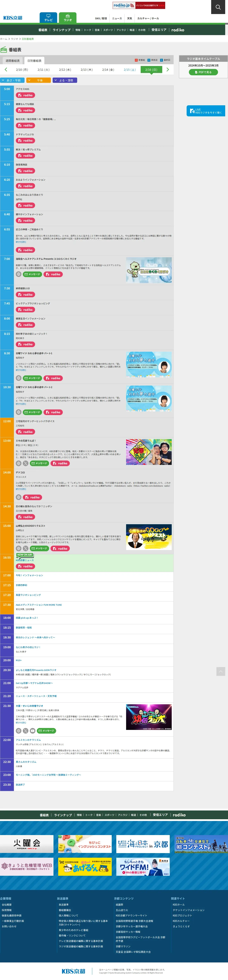This screenshot has height=980, width=228.
Task: Open X icon for 山崎弘士のGOGOリクエスト
Action: [x=25, y=549]
